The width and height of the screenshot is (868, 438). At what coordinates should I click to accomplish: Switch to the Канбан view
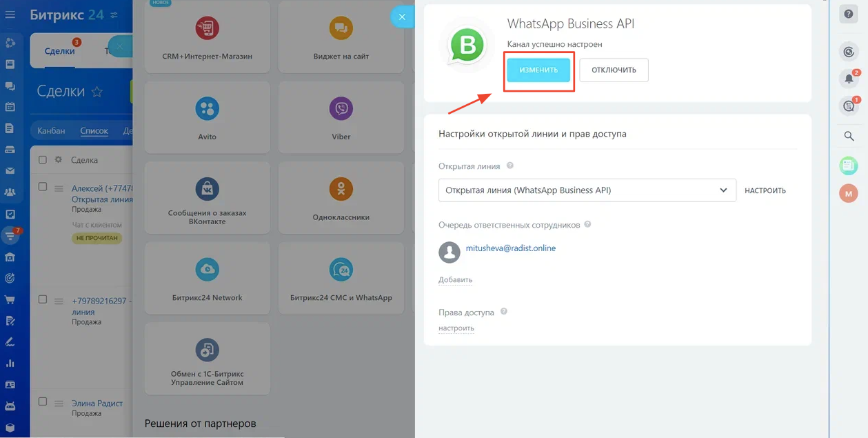(51, 130)
